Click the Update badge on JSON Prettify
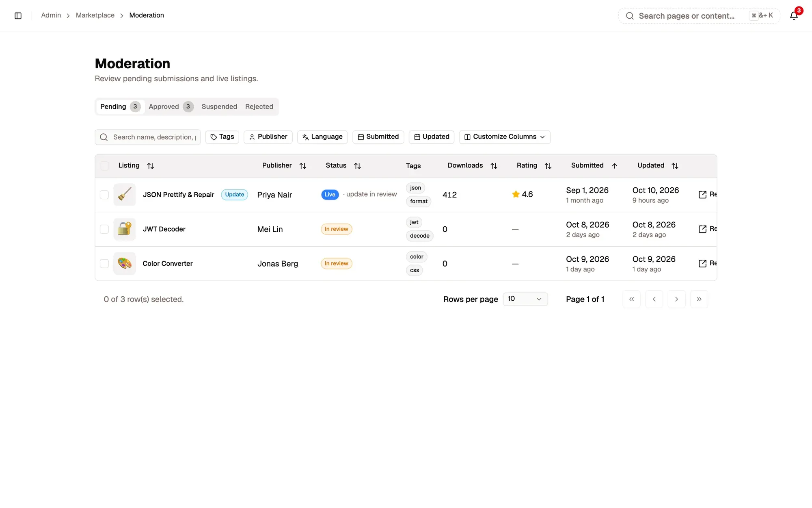 (235, 195)
